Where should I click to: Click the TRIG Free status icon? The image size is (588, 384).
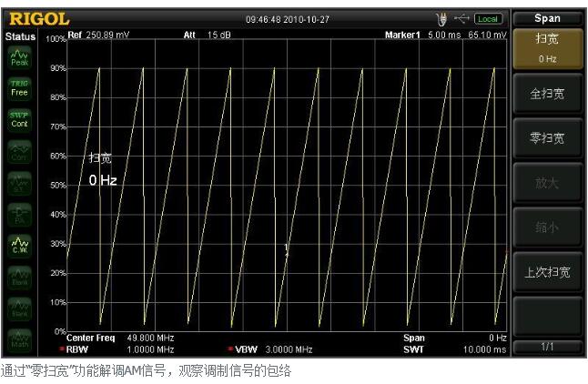19,88
